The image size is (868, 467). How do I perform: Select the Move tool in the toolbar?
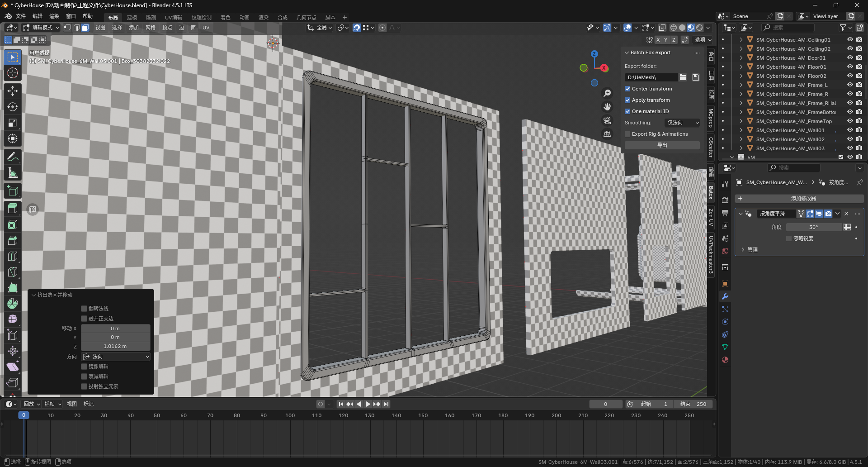tap(13, 91)
